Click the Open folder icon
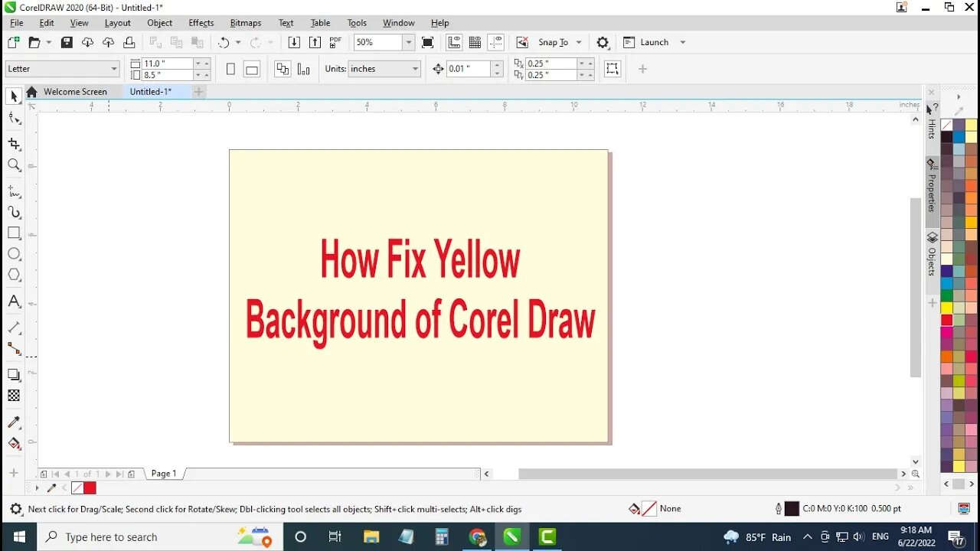980x551 pixels. pyautogui.click(x=34, y=42)
